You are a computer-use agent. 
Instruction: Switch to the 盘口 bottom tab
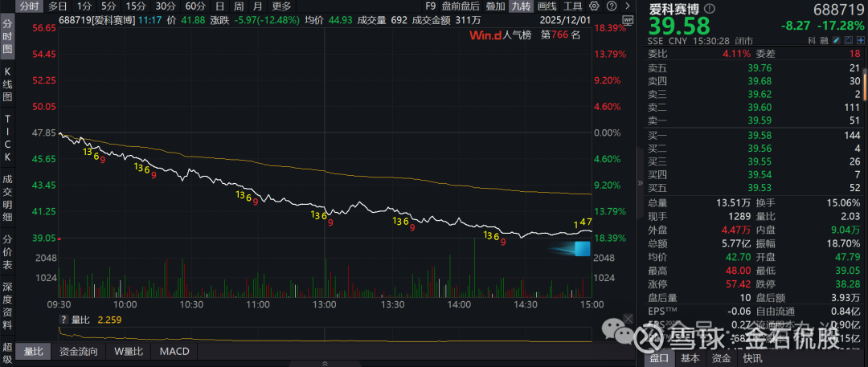pyautogui.click(x=659, y=358)
